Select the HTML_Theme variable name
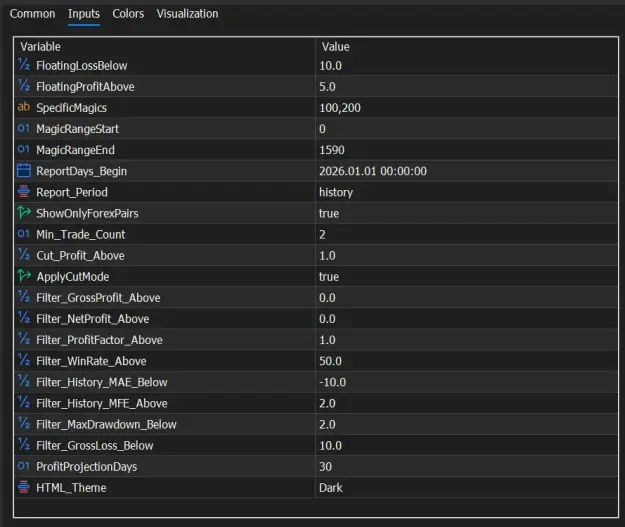 coord(71,488)
